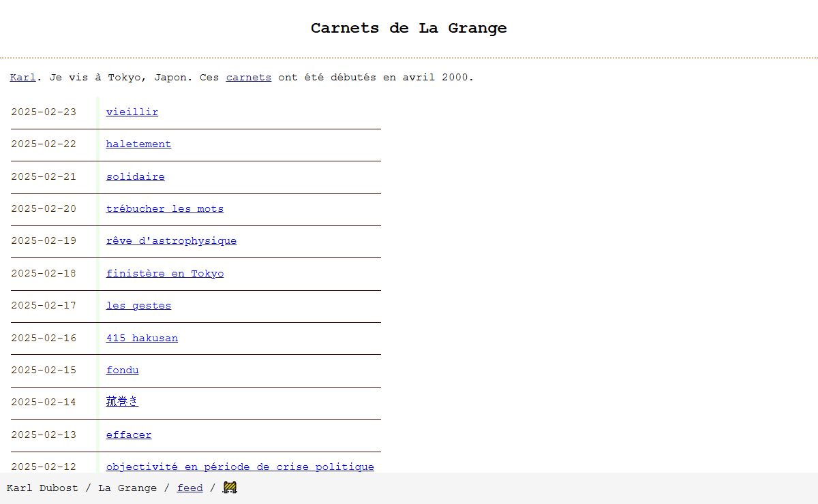The image size is (818, 504).
Task: Select the 415 hakusan entry
Action: [142, 338]
